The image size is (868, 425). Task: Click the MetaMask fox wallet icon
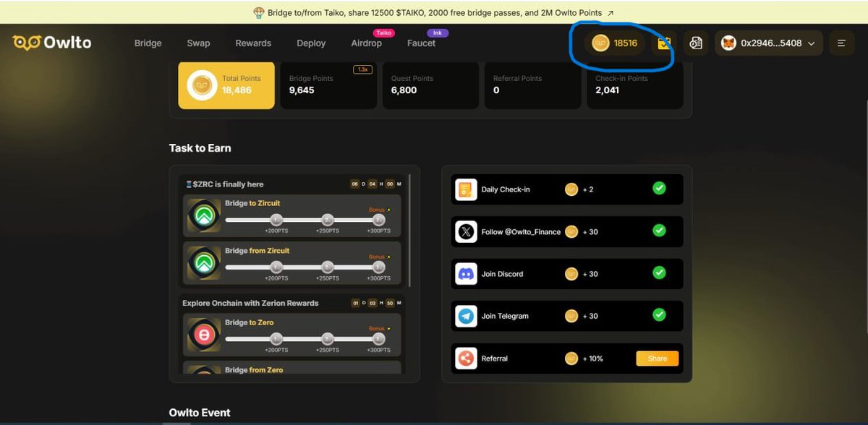point(729,43)
